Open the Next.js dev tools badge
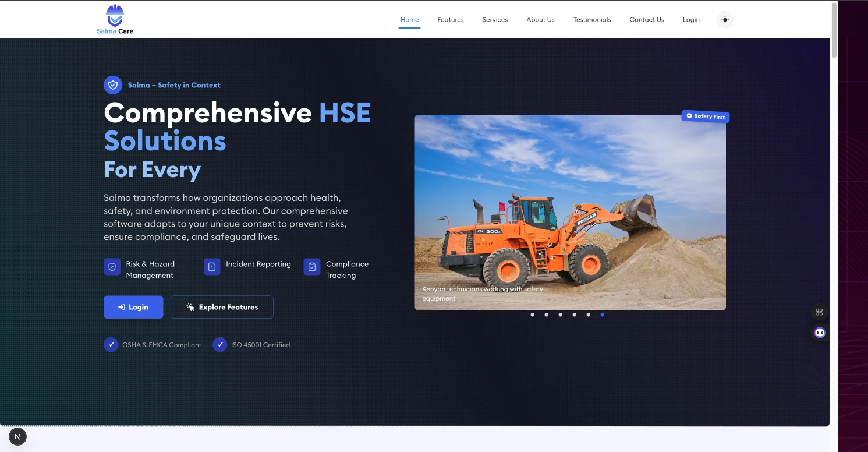The image size is (868, 452). coord(17,436)
